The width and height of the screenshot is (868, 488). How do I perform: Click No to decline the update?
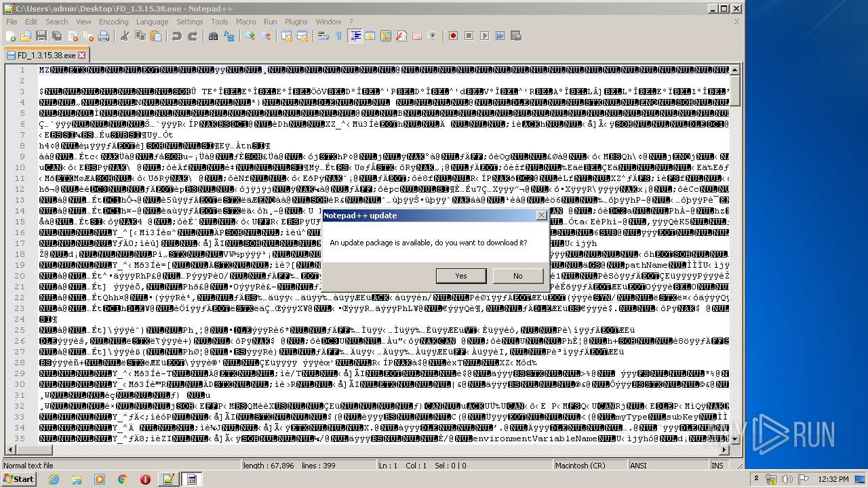point(517,276)
